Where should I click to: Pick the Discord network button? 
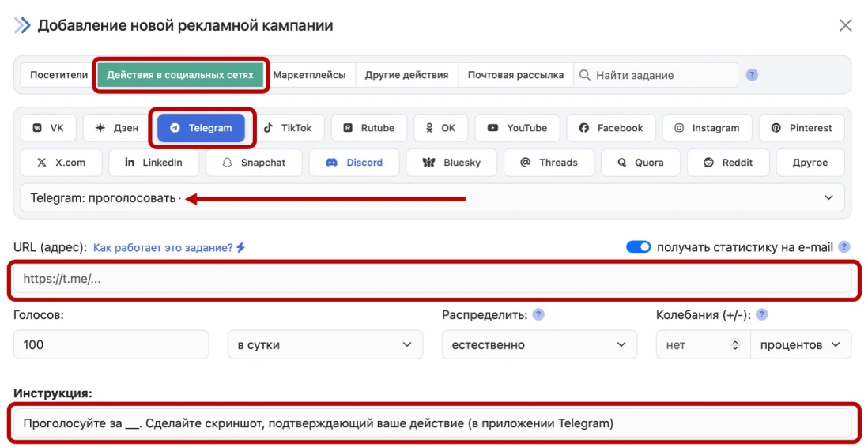point(354,163)
